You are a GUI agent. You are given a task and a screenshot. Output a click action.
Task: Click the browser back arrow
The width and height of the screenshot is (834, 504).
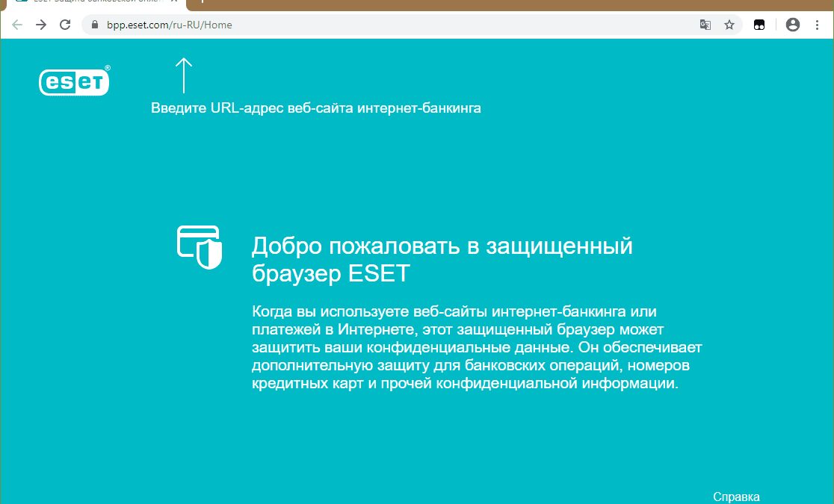point(17,25)
